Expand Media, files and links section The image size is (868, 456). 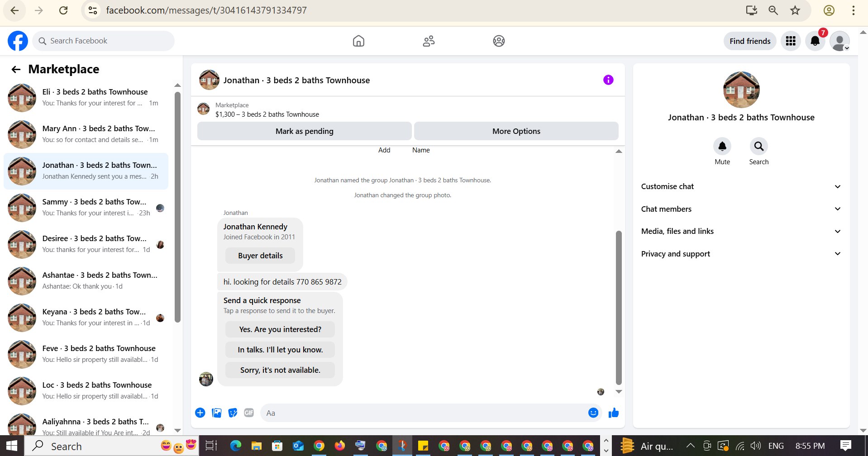pos(741,231)
